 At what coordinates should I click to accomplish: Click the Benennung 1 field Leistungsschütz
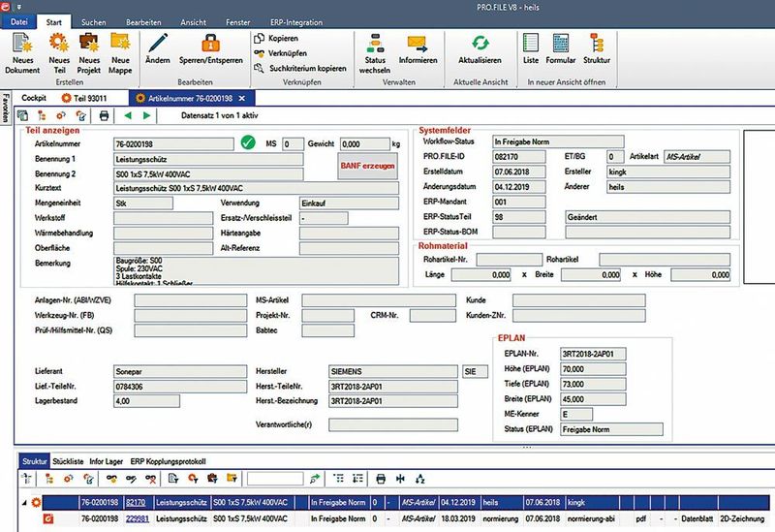pos(208,159)
